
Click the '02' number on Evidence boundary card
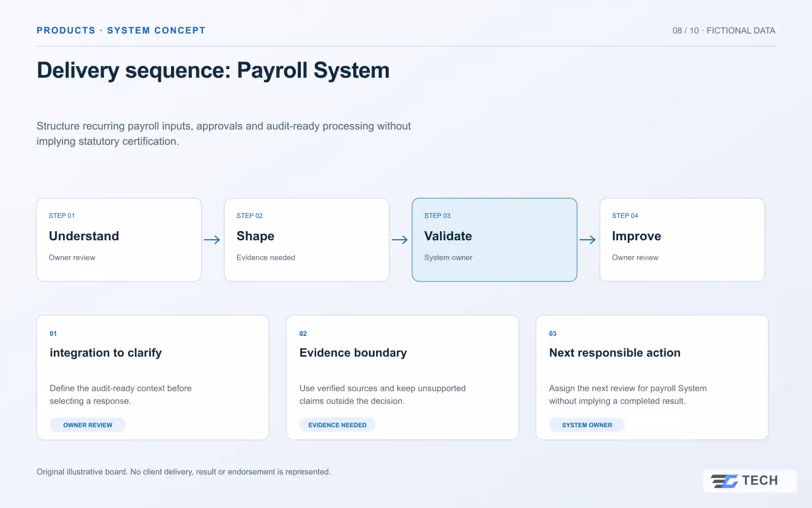tap(303, 334)
